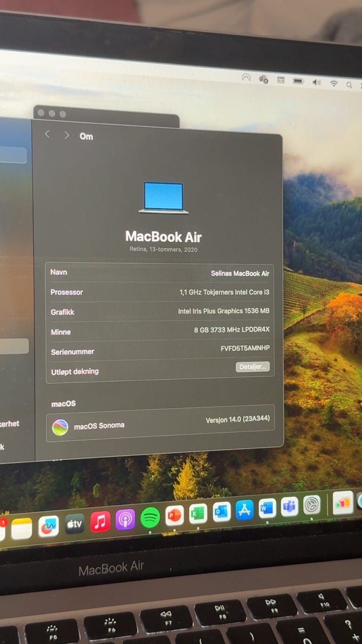Click the serial number FVFD5T5AMNHP
362x644 pixels.
click(245, 348)
